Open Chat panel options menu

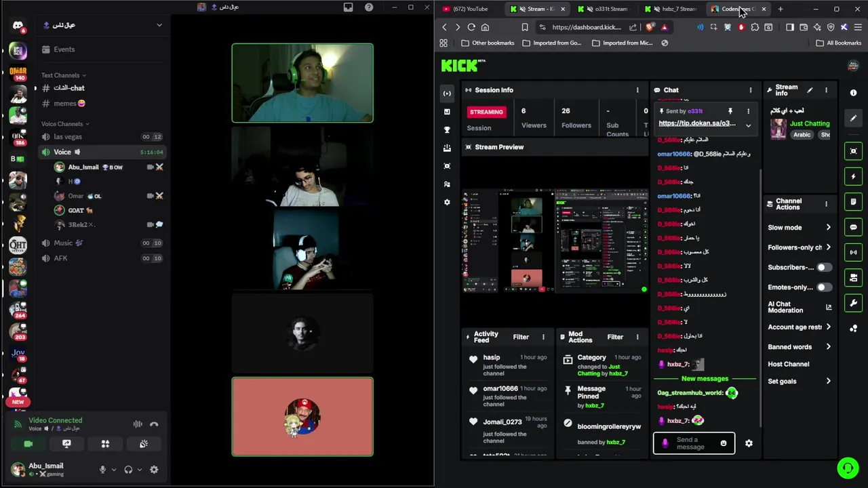point(751,90)
